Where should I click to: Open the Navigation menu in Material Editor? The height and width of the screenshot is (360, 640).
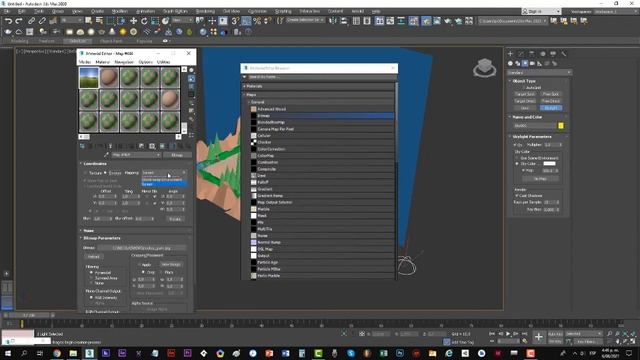point(124,62)
